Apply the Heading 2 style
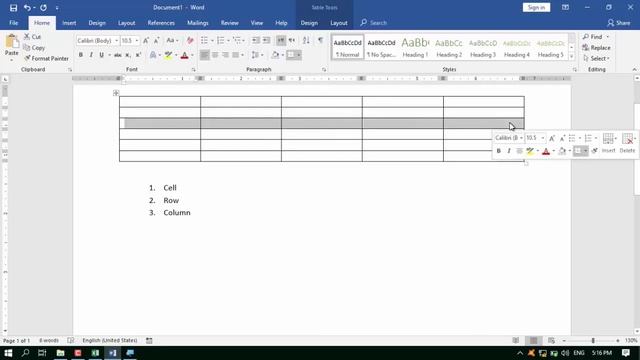The height and width of the screenshot is (360, 640). tap(449, 47)
